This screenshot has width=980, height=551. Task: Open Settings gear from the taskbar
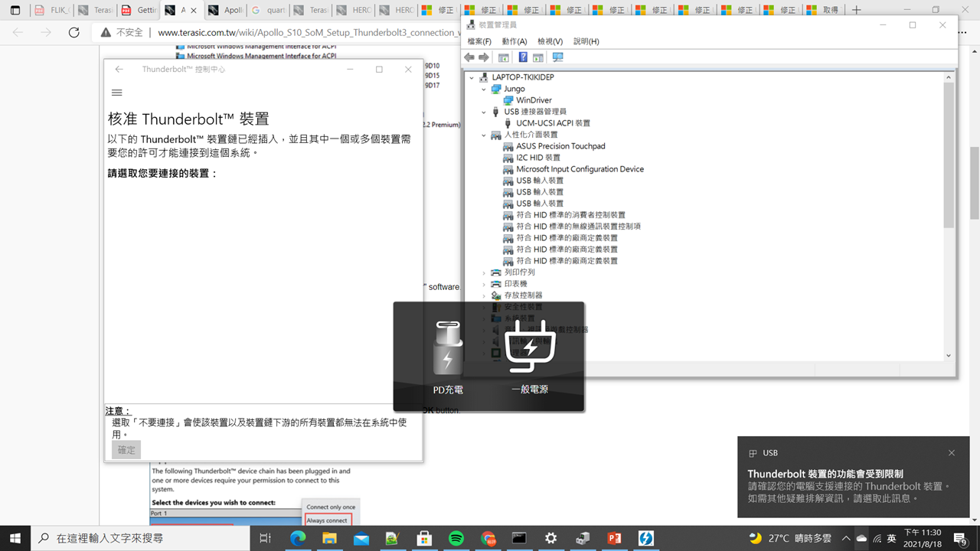click(550, 538)
